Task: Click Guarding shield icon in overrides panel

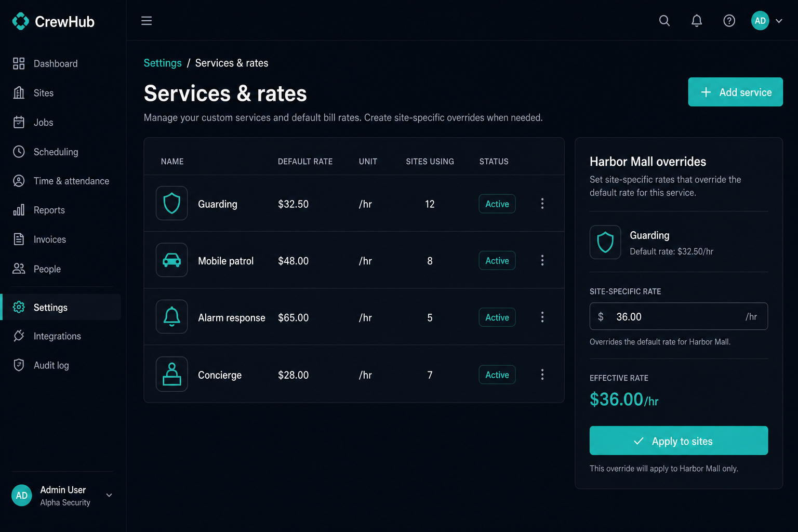Action: 605,242
